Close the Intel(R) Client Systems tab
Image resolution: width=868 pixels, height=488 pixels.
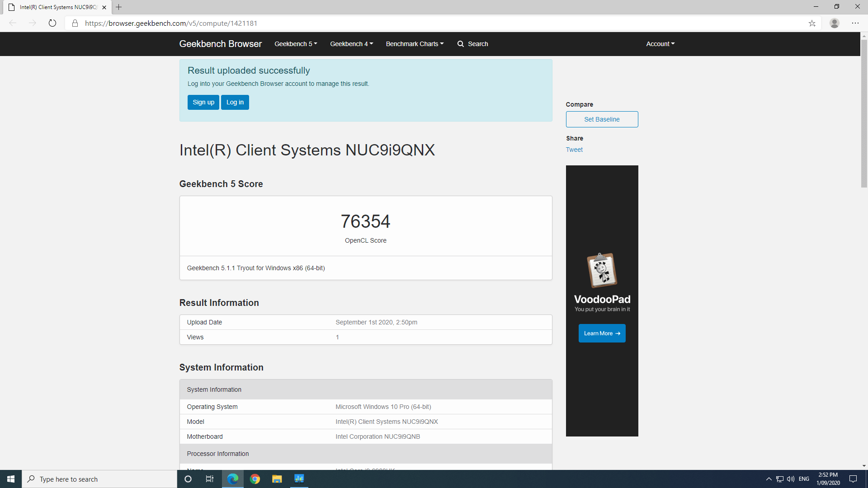104,7
